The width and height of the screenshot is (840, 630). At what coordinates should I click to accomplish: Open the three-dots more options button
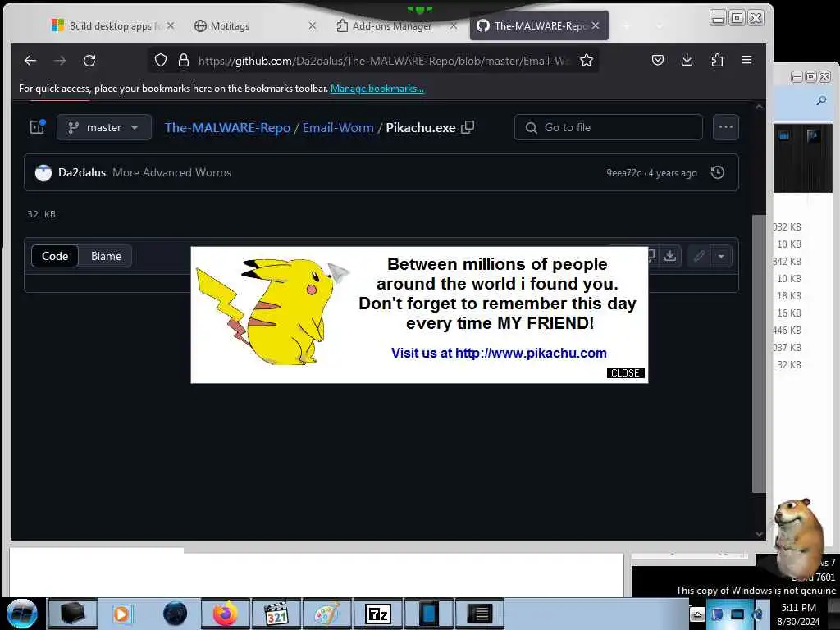pos(726,127)
